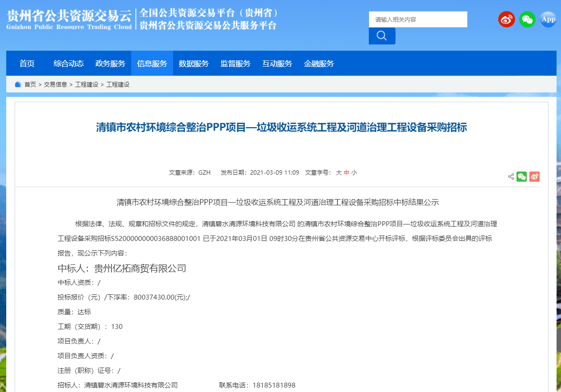
Task: Click the share icon beside the article
Action: click(511, 176)
